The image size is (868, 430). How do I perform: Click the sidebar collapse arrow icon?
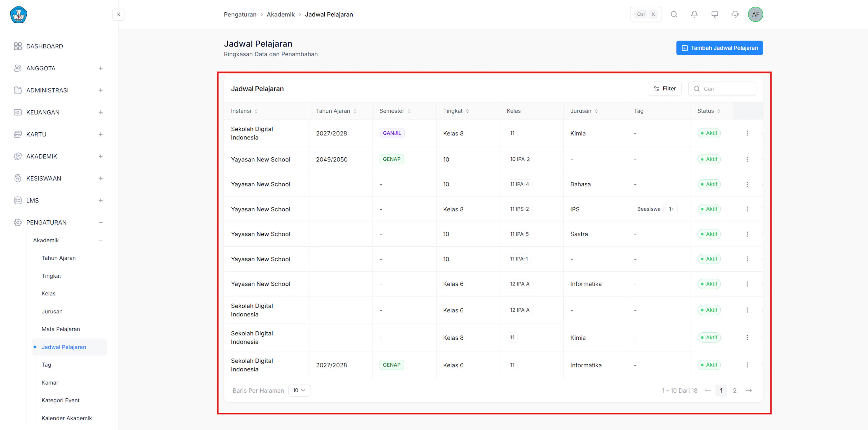pos(118,14)
